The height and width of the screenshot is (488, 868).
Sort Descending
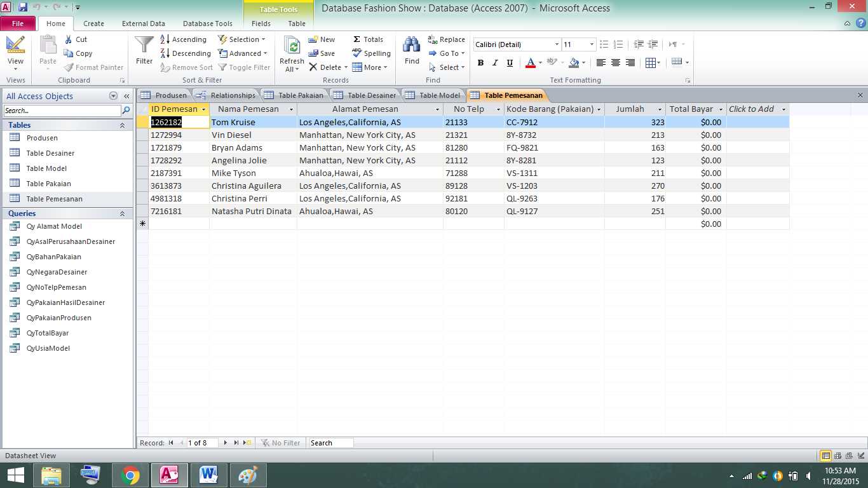pyautogui.click(x=186, y=53)
